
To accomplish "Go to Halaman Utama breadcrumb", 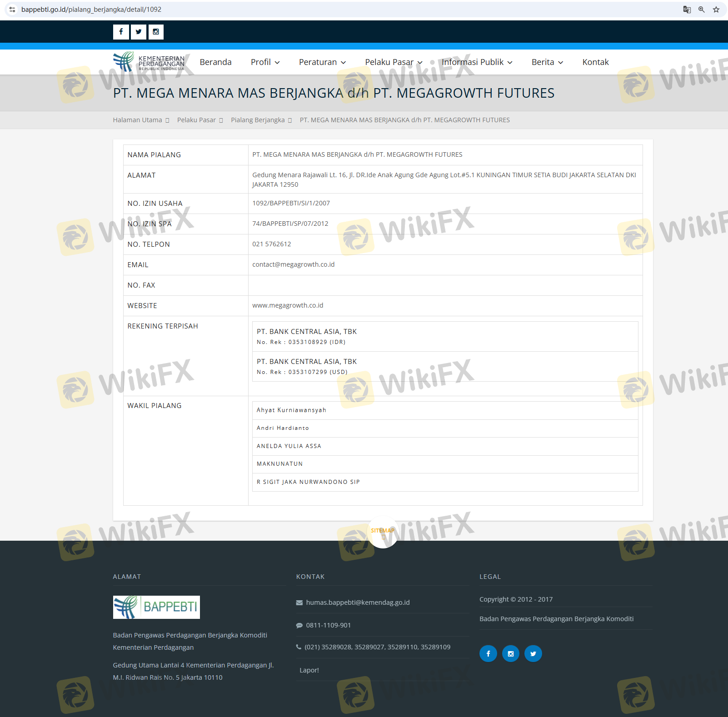I will pyautogui.click(x=138, y=120).
